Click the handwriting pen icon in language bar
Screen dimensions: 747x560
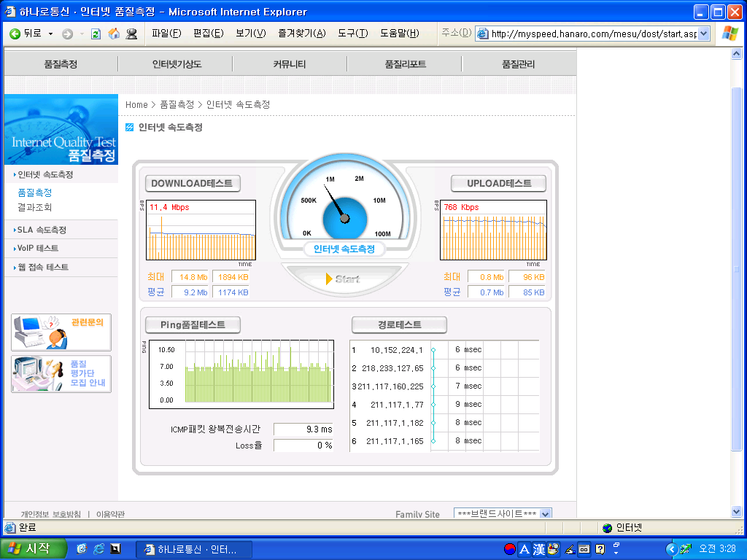coord(570,550)
